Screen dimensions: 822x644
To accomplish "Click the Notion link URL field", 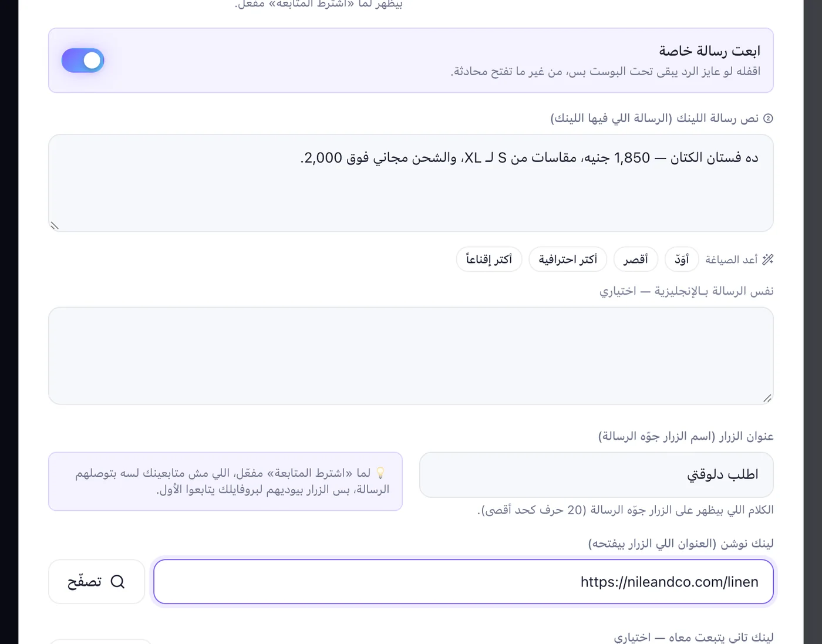I will coord(464,582).
